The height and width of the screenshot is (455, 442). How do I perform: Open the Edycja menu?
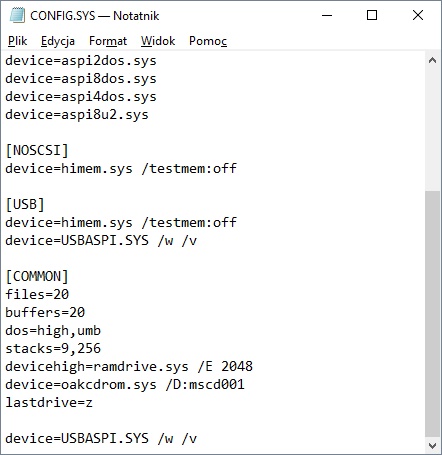coord(58,41)
